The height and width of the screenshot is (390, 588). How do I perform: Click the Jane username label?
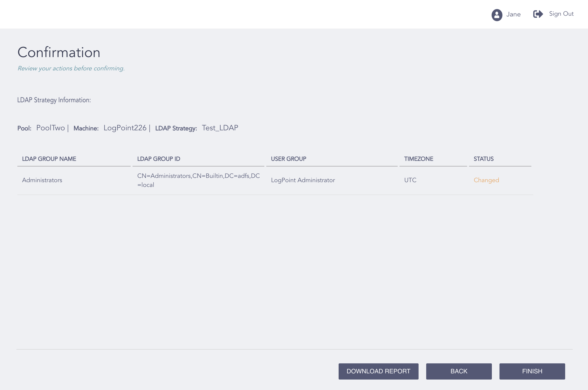click(x=513, y=15)
